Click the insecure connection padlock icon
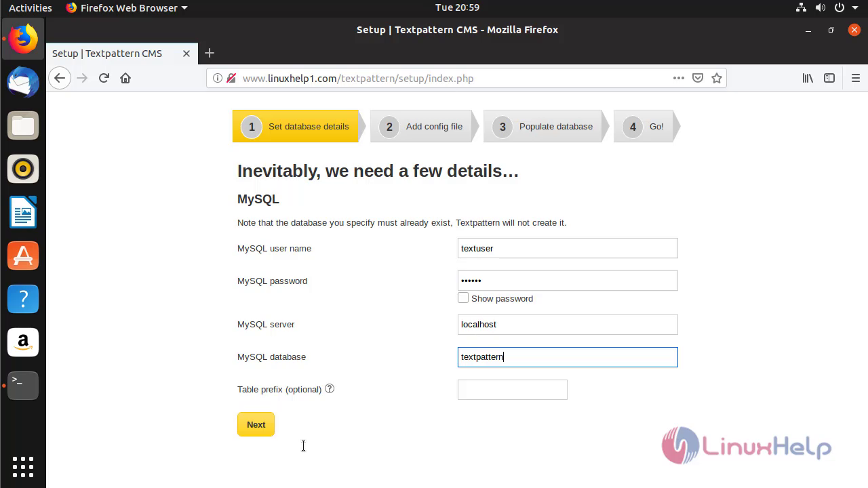 231,78
